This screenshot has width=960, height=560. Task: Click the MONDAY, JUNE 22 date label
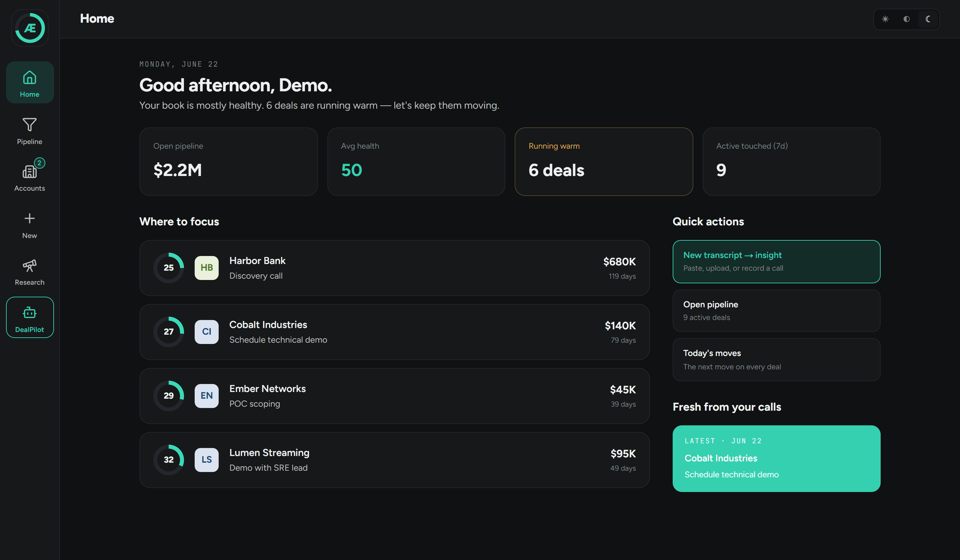pos(179,64)
